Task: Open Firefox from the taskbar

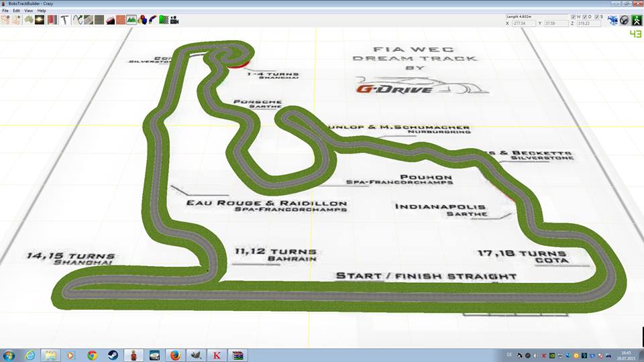Action: [175, 355]
